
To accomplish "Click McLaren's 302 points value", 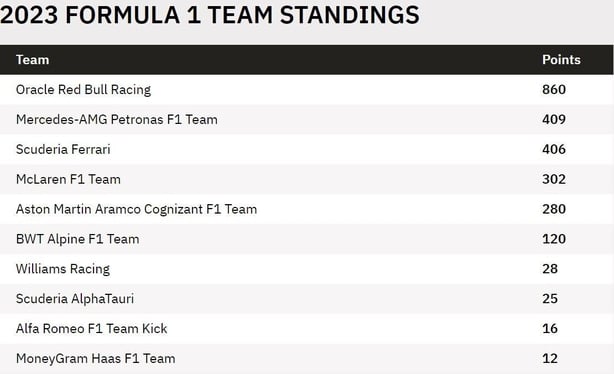I will tap(554, 179).
